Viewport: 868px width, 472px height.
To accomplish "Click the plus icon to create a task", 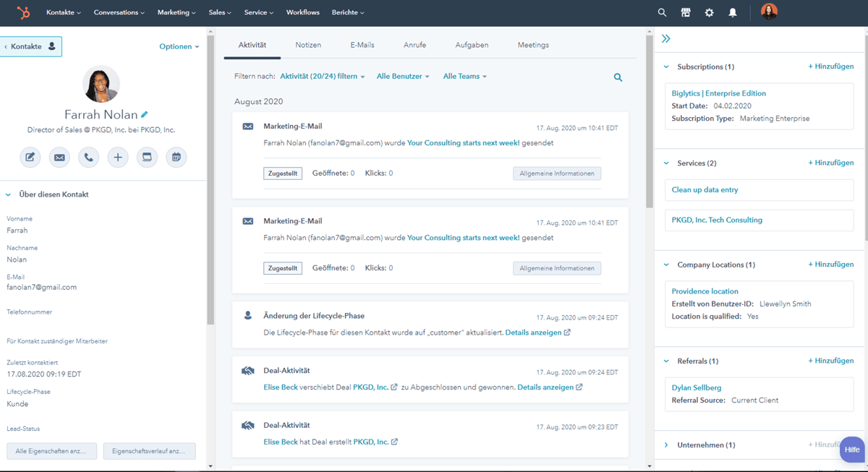I will tap(118, 157).
